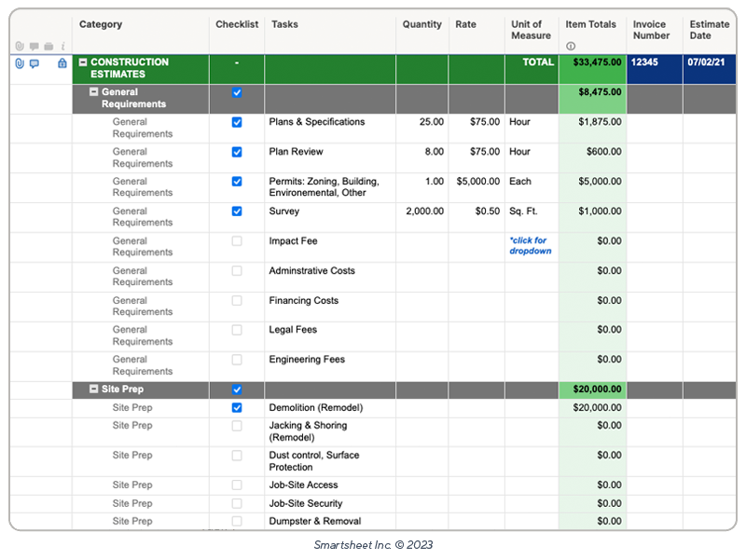Viewport: 746px width, 560px height.
Task: Click the Rate cell for Survey
Action: coord(477,212)
